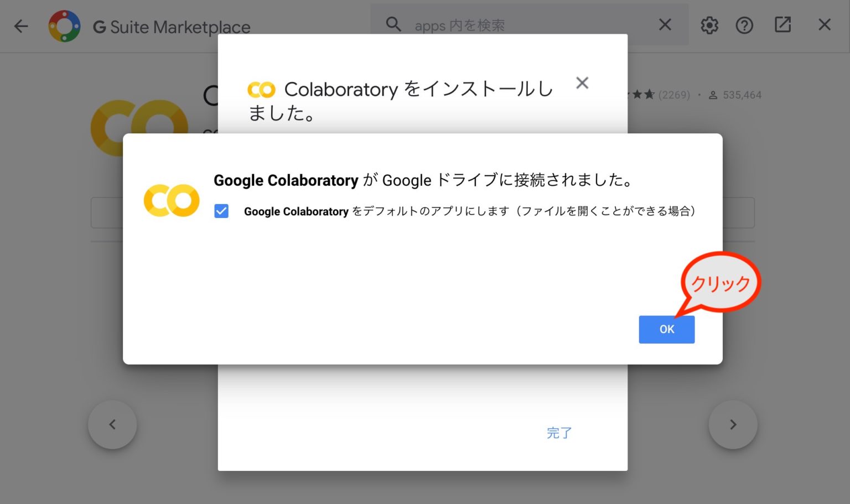Open the help icon in the top bar
This screenshot has height=504, width=850.
click(x=745, y=25)
